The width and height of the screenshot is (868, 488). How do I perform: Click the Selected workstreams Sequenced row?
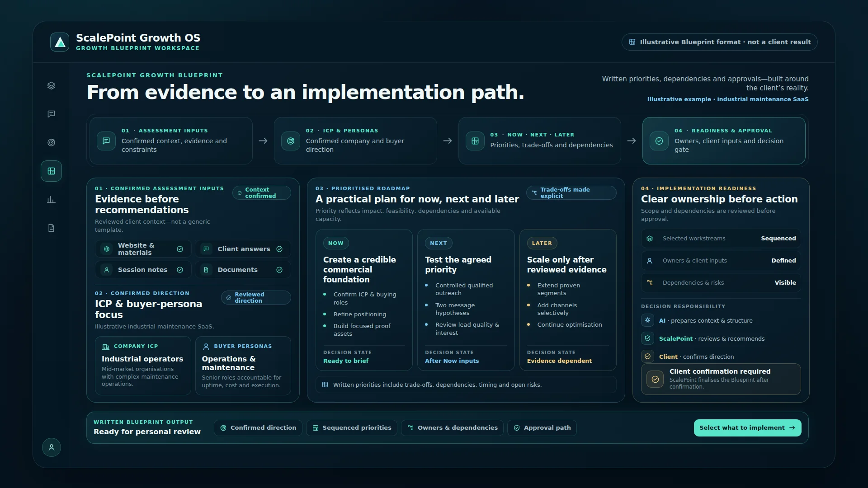[x=721, y=239]
